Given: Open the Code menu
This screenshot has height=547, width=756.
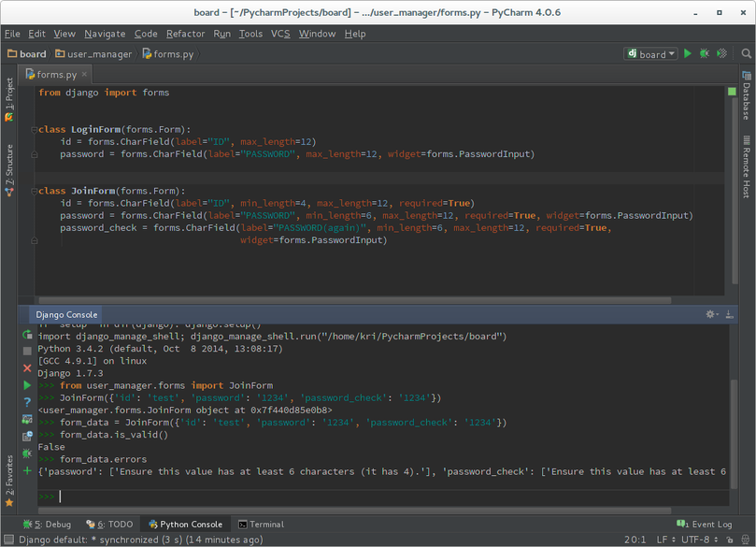Looking at the screenshot, I should coord(146,34).
